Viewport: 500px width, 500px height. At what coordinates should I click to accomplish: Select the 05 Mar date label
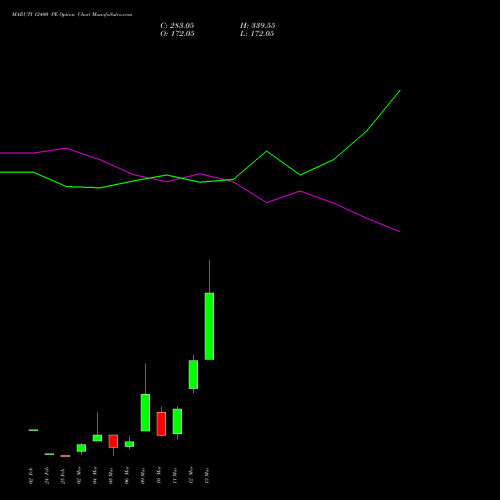[111, 476]
